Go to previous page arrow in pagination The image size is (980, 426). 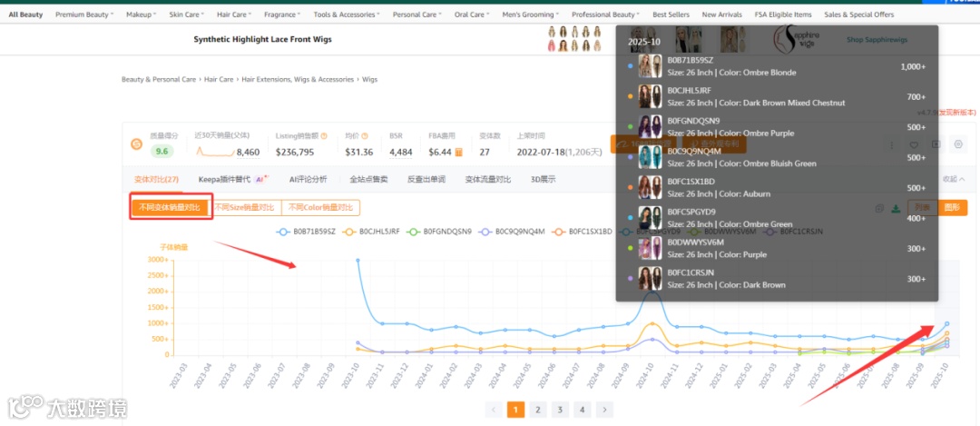494,410
